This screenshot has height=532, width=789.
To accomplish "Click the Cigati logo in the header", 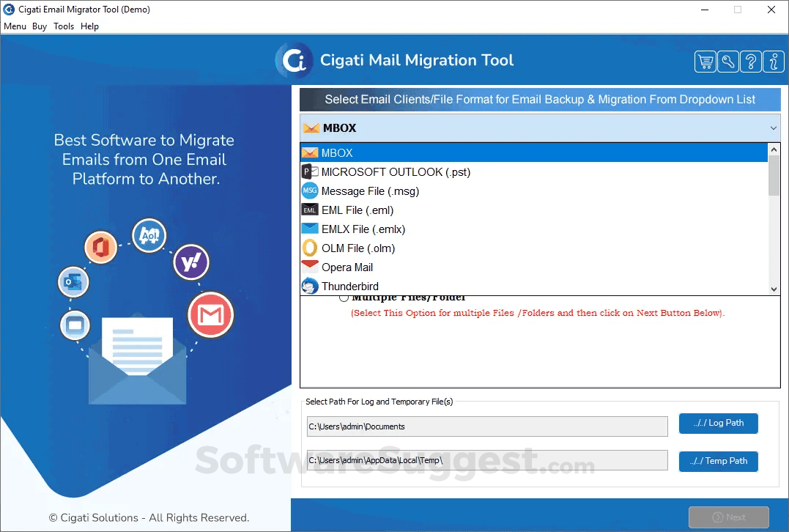I will tap(294, 61).
